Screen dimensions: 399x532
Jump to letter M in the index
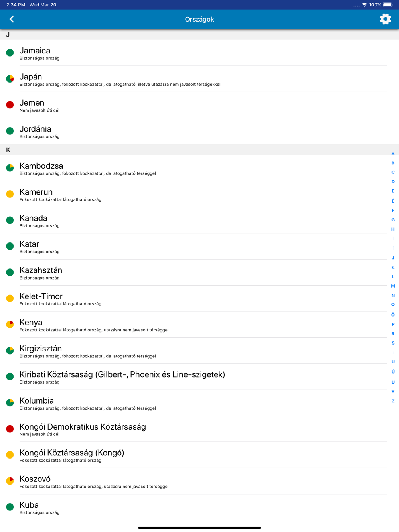point(393,286)
